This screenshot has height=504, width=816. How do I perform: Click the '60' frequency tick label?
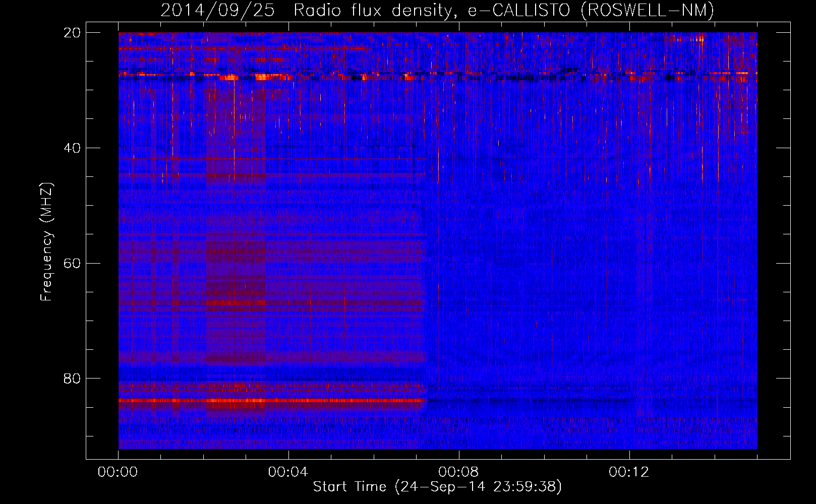pyautogui.click(x=72, y=263)
